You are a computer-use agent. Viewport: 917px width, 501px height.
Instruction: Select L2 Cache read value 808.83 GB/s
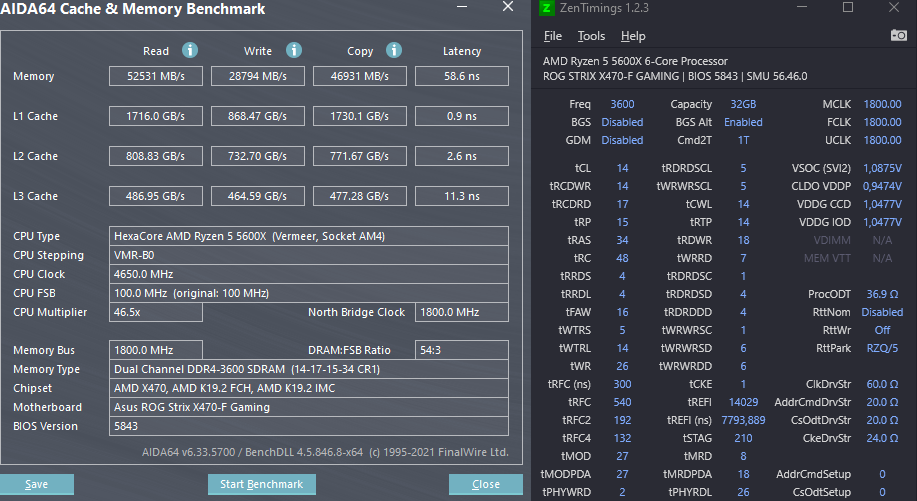pos(156,156)
